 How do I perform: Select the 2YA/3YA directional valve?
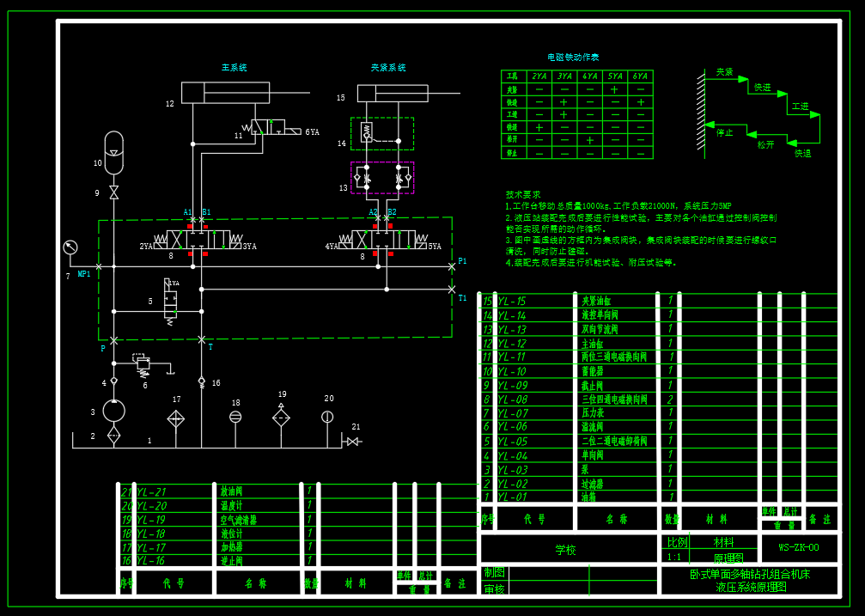click(x=198, y=240)
